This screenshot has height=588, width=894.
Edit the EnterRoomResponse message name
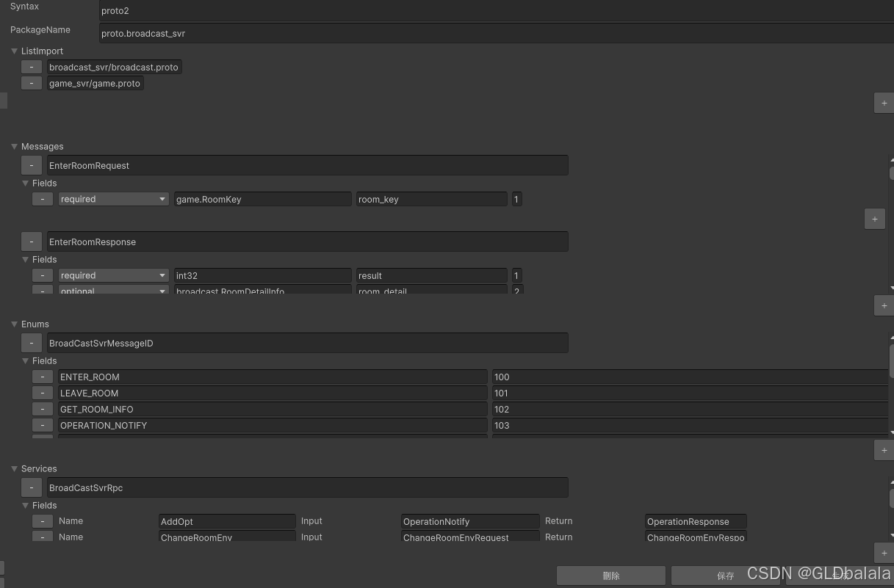(x=307, y=242)
